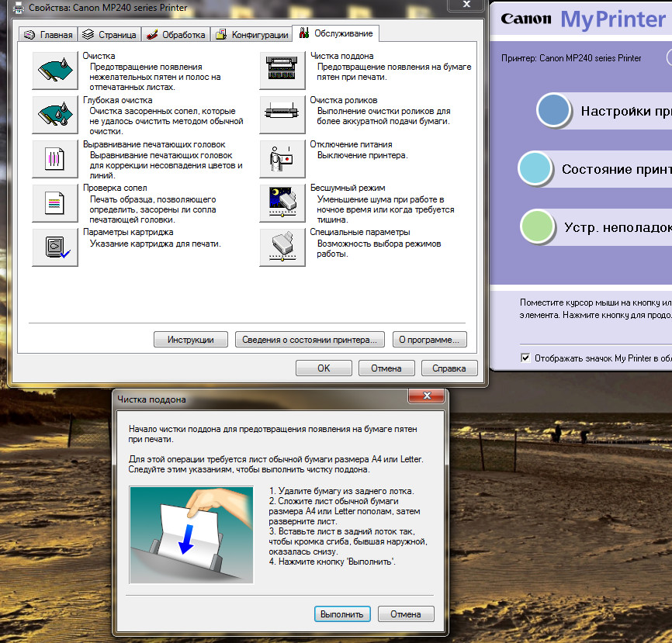Click 'Принтер: Canon MP240 series Printer' text
The height and width of the screenshot is (643, 672).
coord(571,58)
